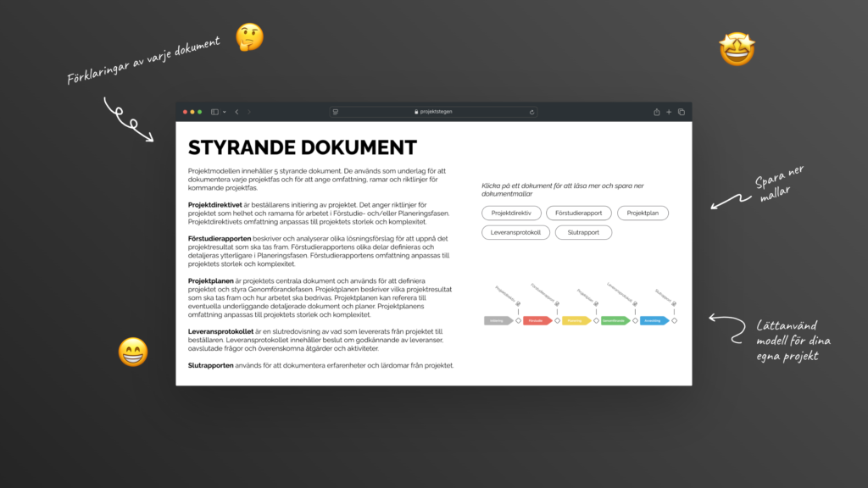This screenshot has height=488, width=868.
Task: Select the Slutrapport button
Action: [583, 232]
